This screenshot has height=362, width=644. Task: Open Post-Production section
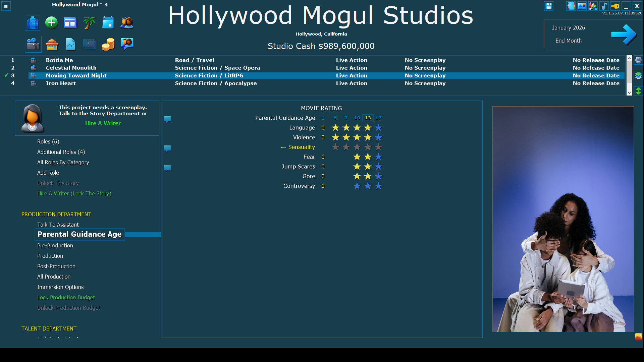(x=56, y=266)
